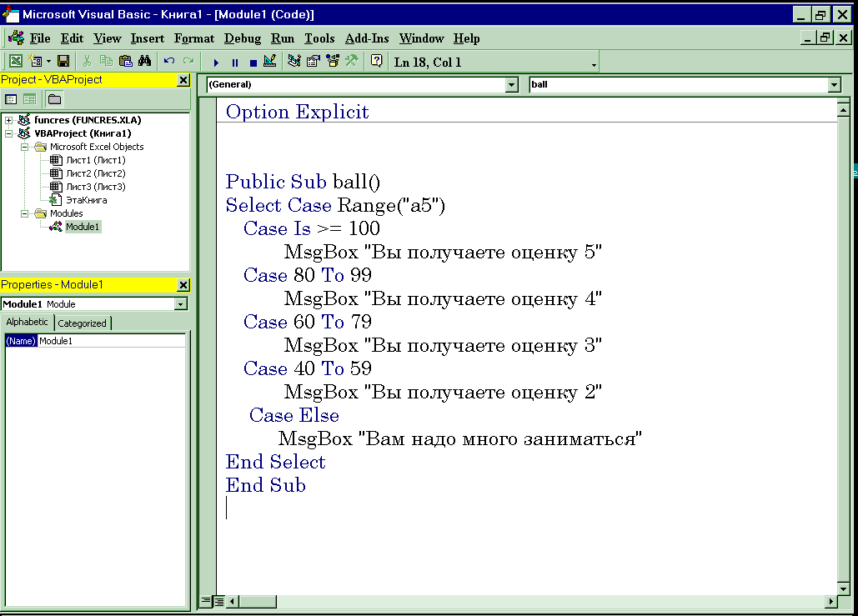Click the Visual Basic Help question icon
Image resolution: width=858 pixels, height=616 pixels.
[377, 62]
